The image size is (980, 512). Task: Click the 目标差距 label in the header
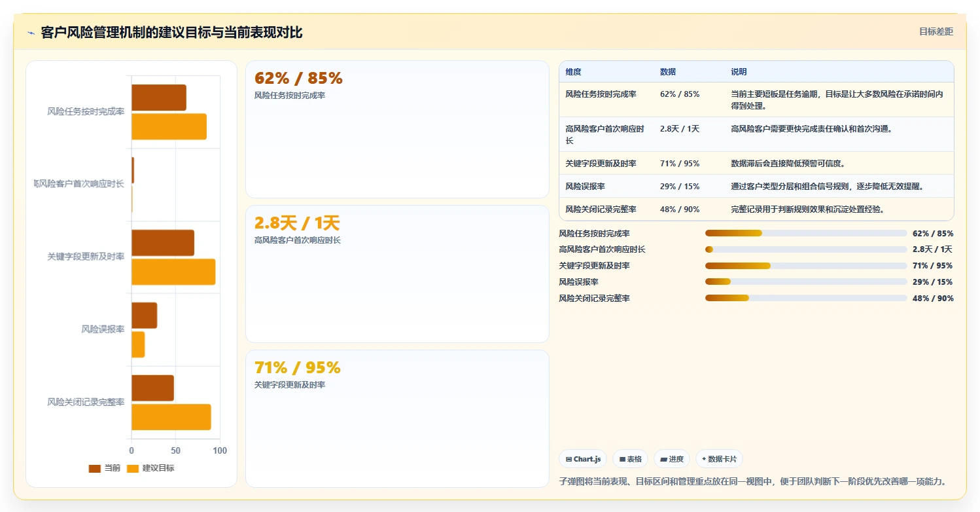pyautogui.click(x=936, y=31)
